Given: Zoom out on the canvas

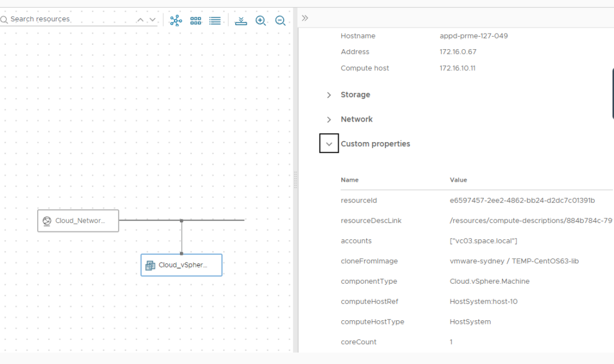Looking at the screenshot, I should coord(281,21).
